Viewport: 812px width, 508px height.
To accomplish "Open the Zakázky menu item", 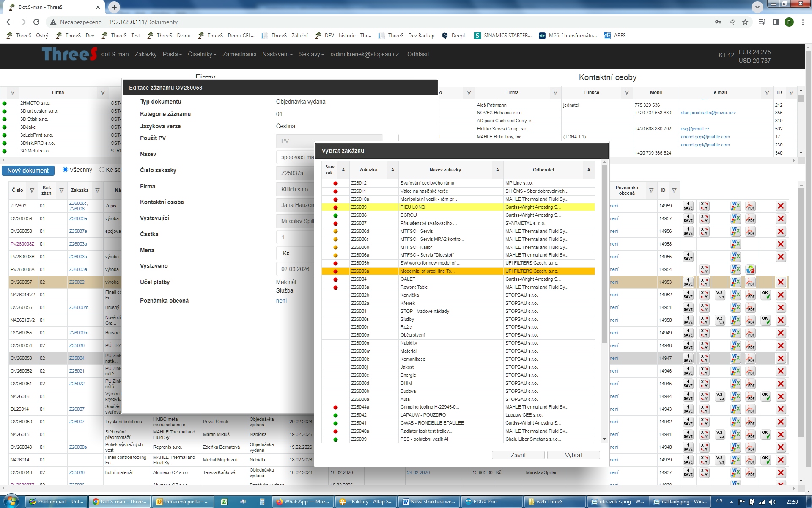I will tap(145, 54).
